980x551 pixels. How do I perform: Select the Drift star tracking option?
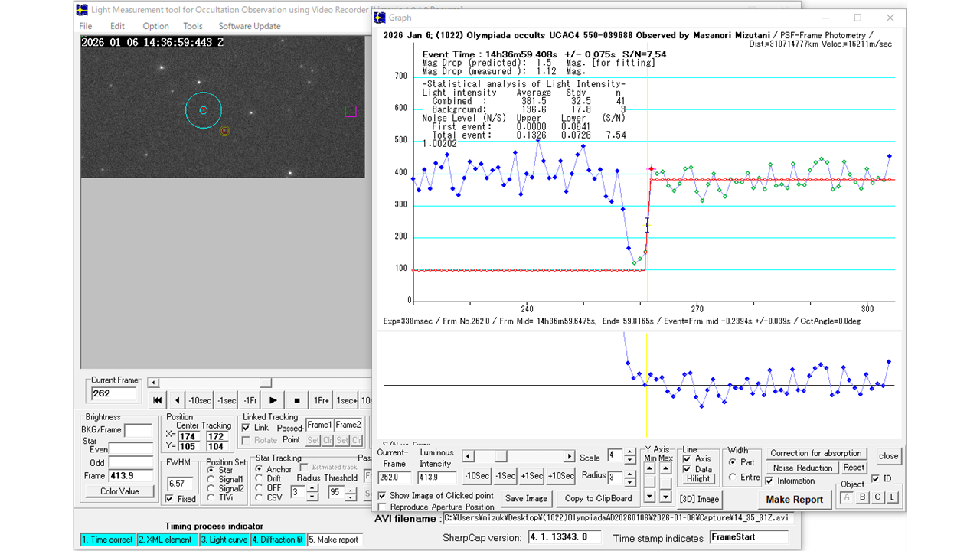260,478
